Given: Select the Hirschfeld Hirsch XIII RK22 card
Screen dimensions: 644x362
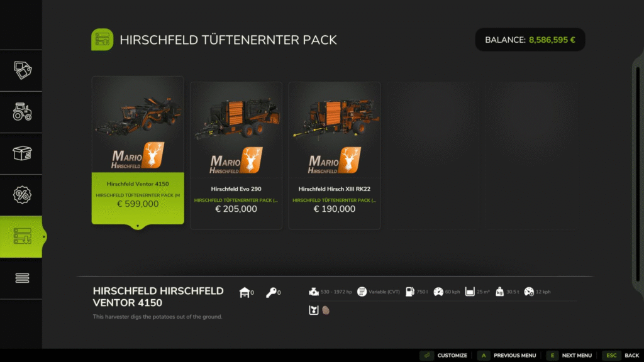Looking at the screenshot, I should coord(335,156).
